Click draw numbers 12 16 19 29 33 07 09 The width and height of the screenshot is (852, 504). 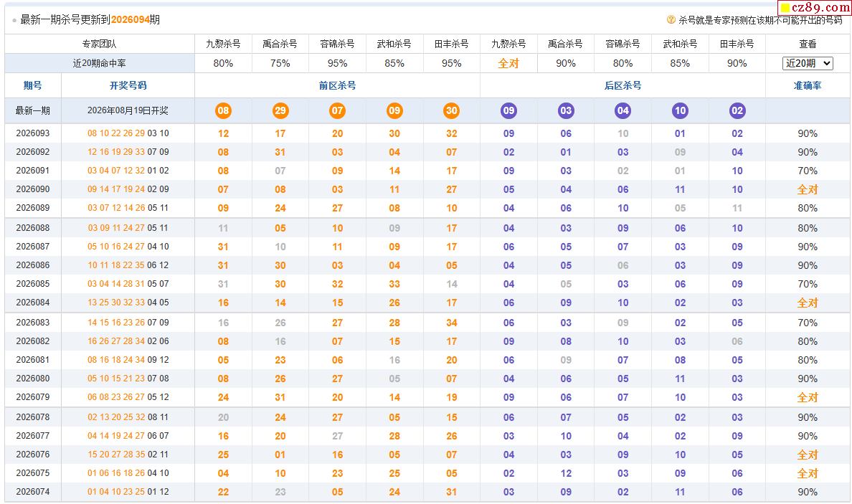tap(128, 151)
